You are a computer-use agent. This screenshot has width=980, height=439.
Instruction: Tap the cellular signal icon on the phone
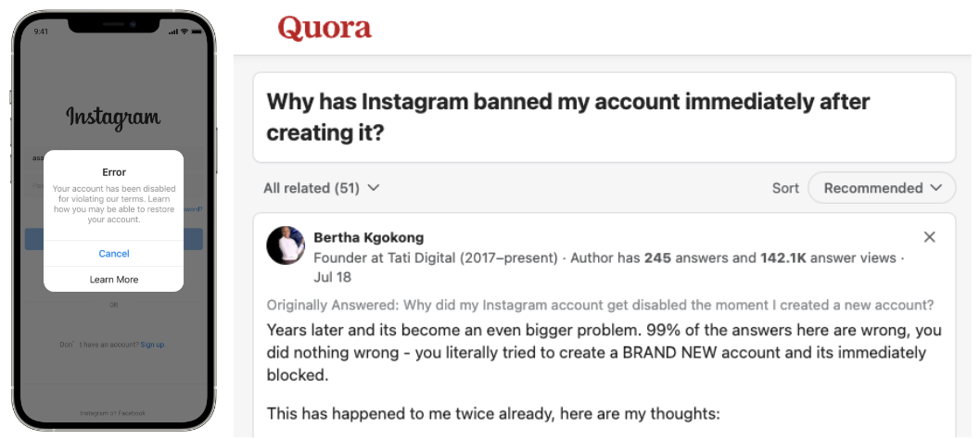click(172, 31)
